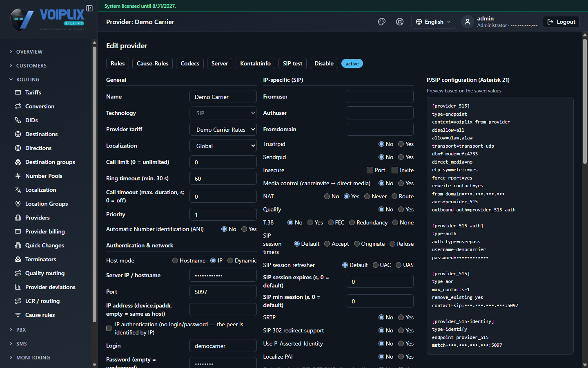Viewport: 588px width, 368px height.
Task: Open LCR / routing in the sidebar
Action: [42, 301]
